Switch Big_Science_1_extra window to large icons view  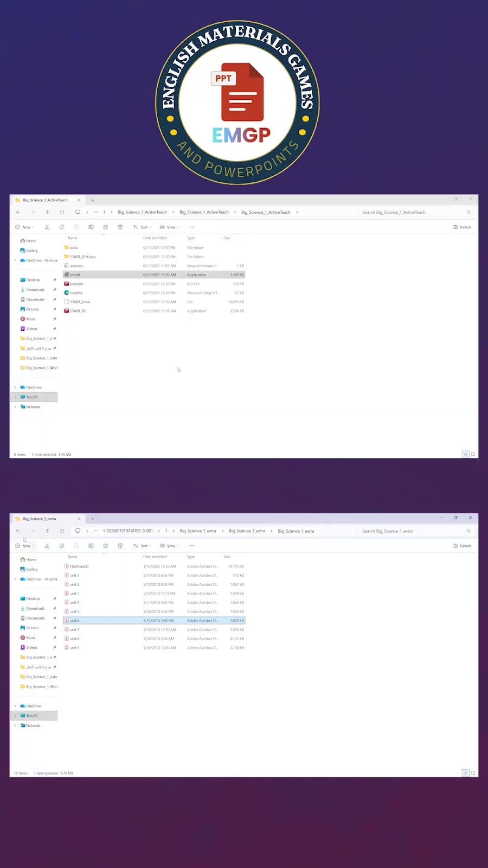[473, 773]
